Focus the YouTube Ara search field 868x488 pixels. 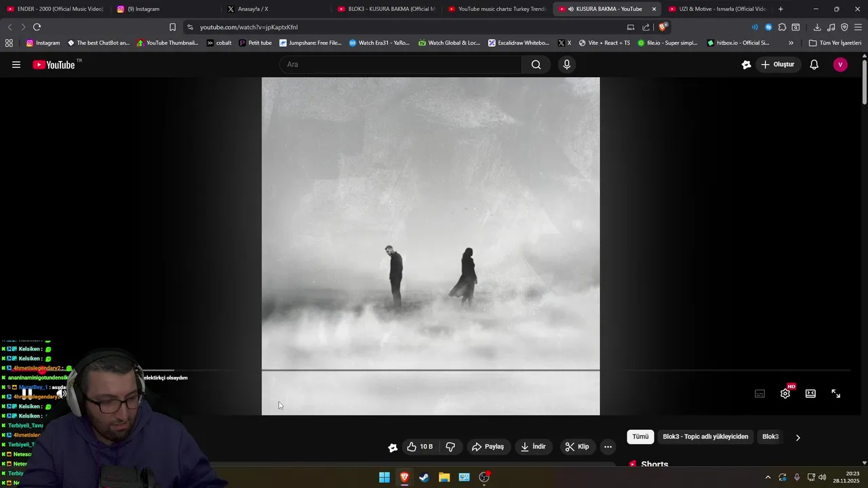click(400, 64)
